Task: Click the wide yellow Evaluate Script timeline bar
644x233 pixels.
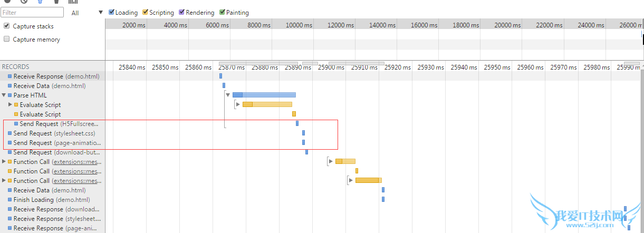Action: (x=267, y=104)
